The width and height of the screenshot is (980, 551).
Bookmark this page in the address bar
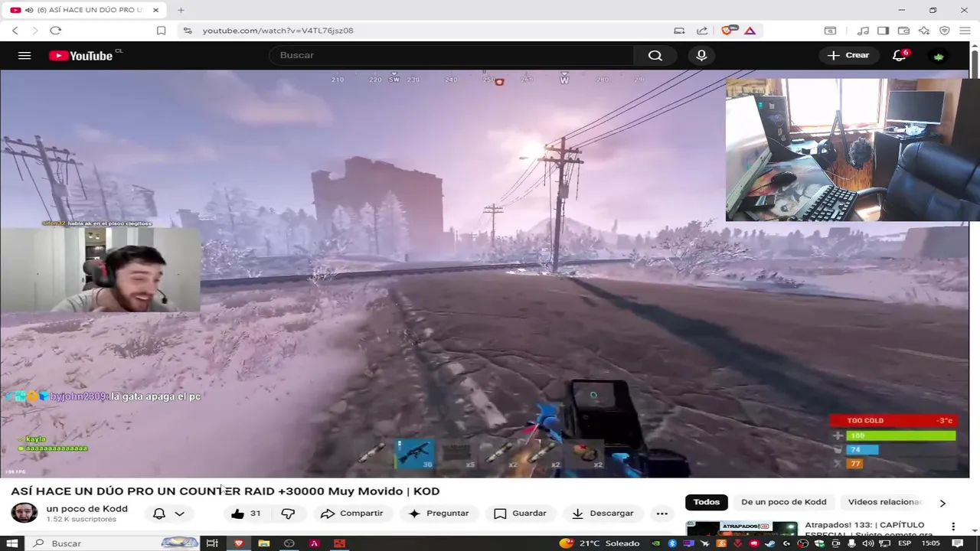(161, 31)
